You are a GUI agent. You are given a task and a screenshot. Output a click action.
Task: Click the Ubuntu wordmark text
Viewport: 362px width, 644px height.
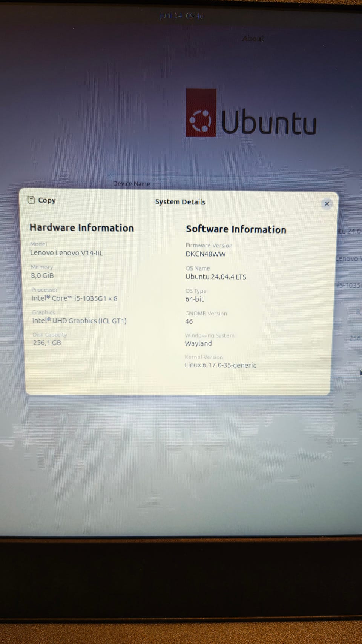(269, 122)
